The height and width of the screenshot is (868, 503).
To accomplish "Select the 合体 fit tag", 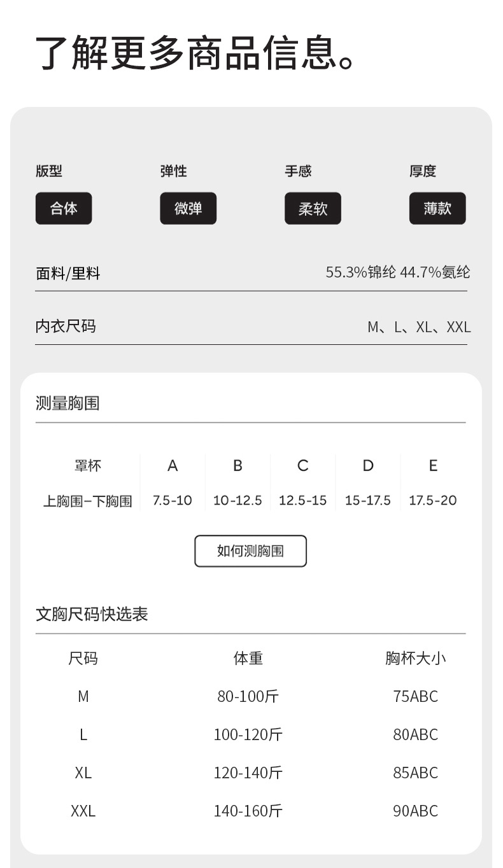I will point(64,208).
